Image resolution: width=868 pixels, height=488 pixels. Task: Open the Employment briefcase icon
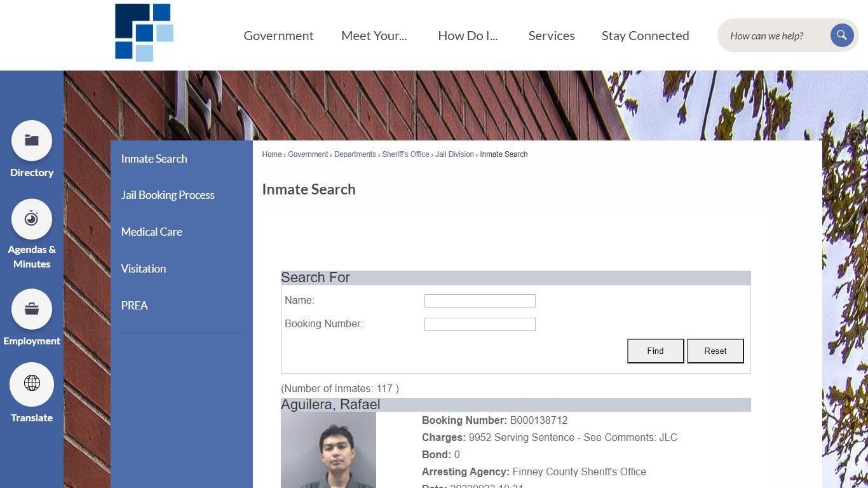(x=32, y=309)
